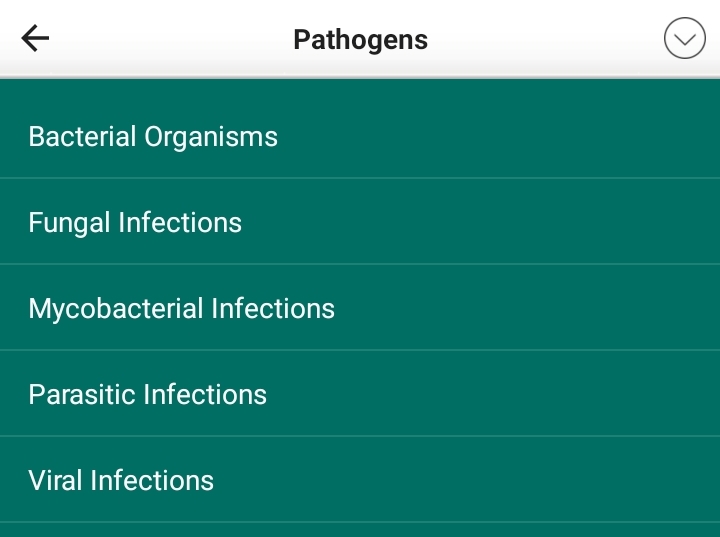Return to the previous screen

pyautogui.click(x=35, y=39)
